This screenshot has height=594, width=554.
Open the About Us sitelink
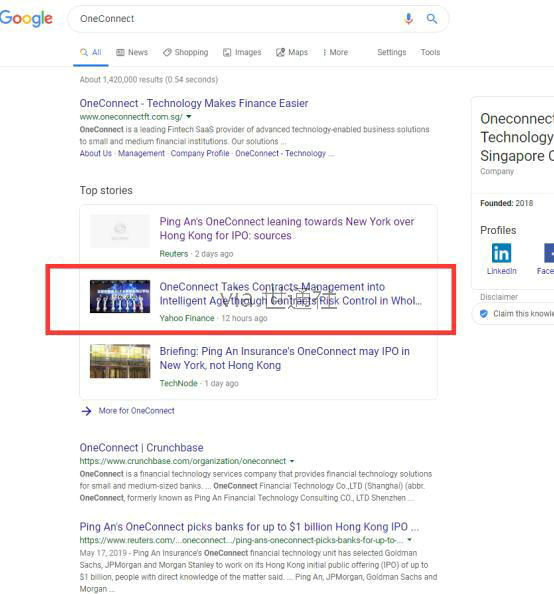pos(95,153)
